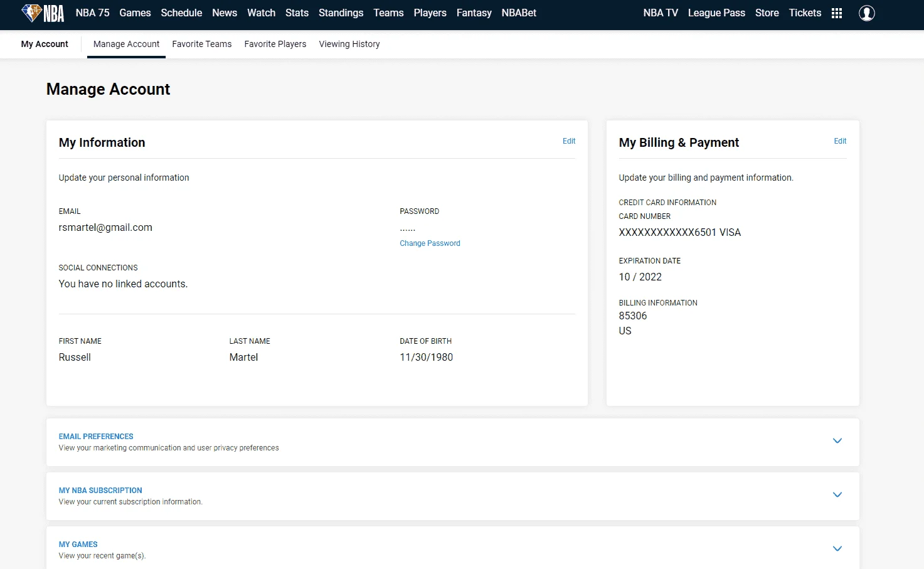924x569 pixels.
Task: Open the News menu item
Action: [x=225, y=13]
